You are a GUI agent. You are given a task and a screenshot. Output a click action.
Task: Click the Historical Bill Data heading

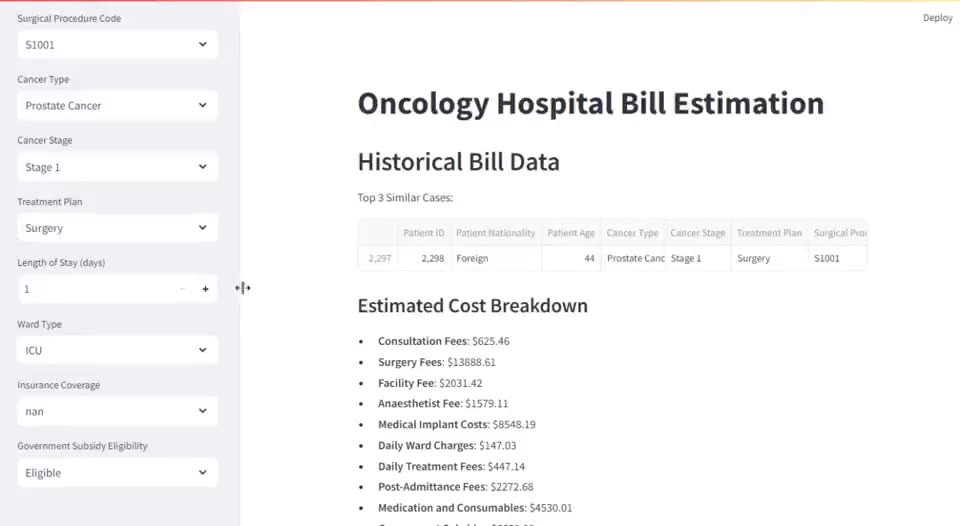tap(459, 162)
